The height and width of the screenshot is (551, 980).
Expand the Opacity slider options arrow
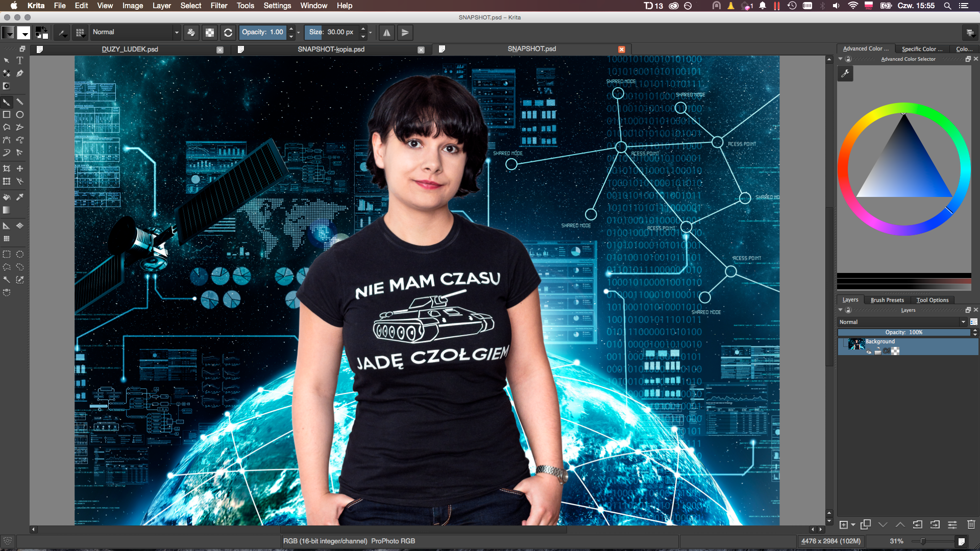pyautogui.click(x=299, y=33)
